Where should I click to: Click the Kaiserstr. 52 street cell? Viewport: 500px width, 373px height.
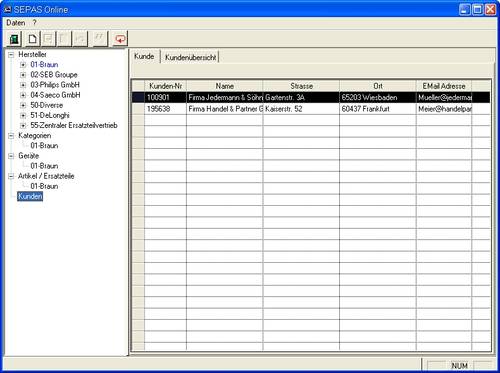pyautogui.click(x=301, y=109)
